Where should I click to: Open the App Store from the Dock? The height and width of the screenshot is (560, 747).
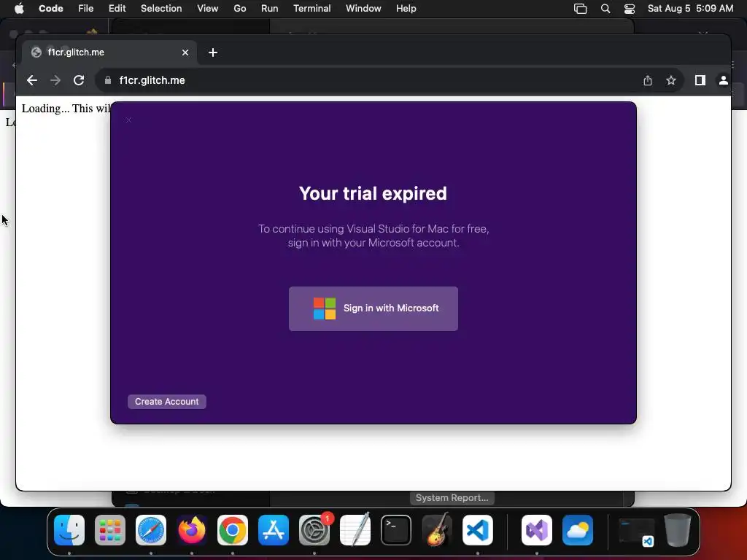pyautogui.click(x=274, y=530)
